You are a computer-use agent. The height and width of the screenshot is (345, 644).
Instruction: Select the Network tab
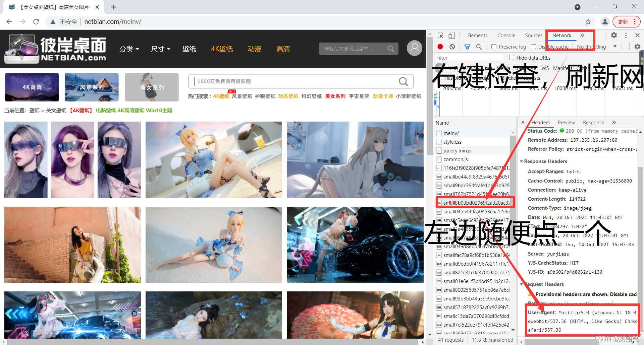click(x=562, y=36)
